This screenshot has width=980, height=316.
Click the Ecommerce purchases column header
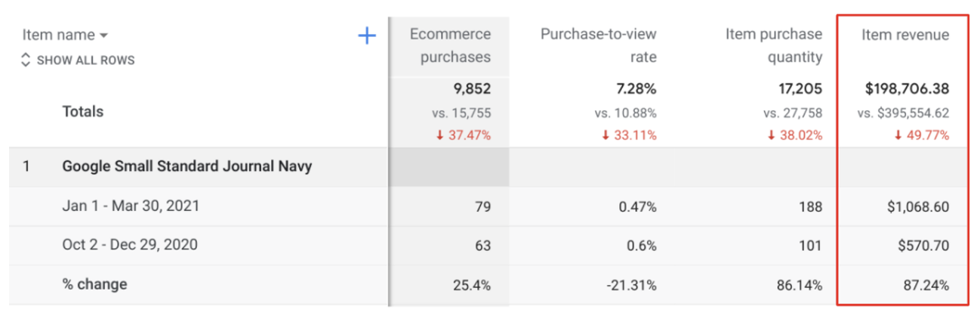450,45
